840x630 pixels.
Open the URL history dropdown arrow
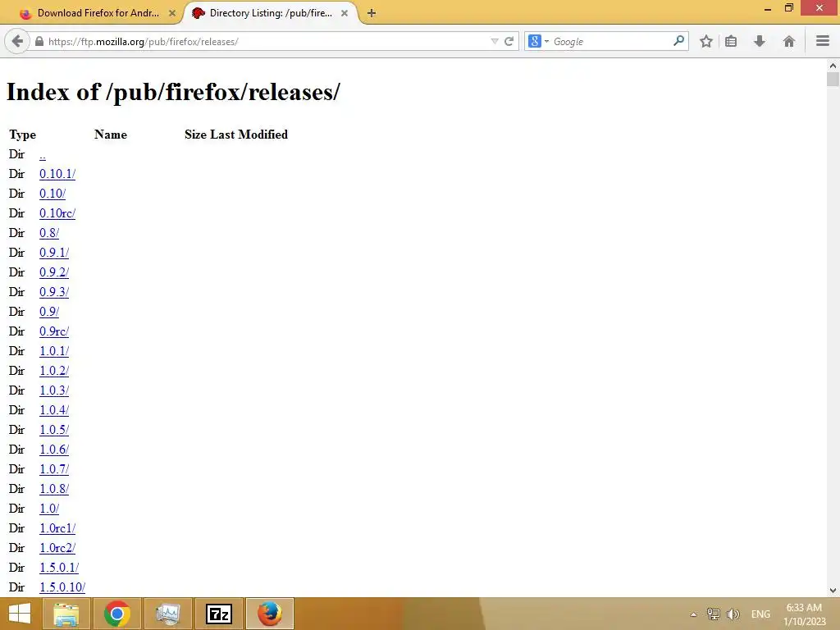(495, 41)
